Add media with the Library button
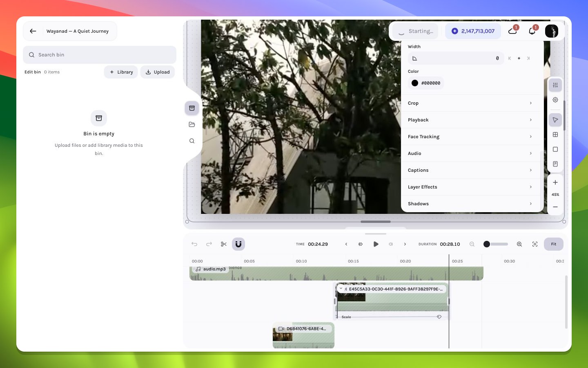Viewport: 588px width, 368px height. 121,72
